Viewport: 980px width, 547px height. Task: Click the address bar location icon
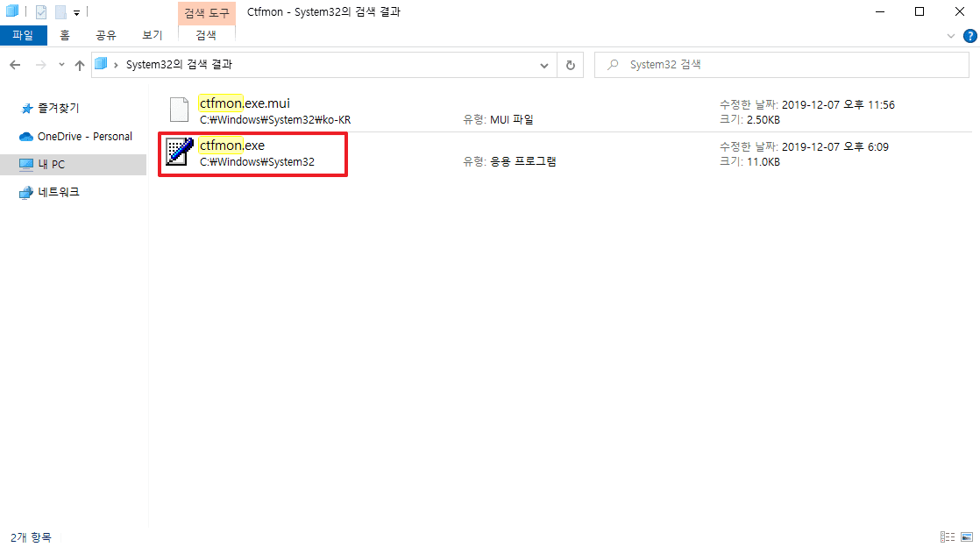click(101, 64)
